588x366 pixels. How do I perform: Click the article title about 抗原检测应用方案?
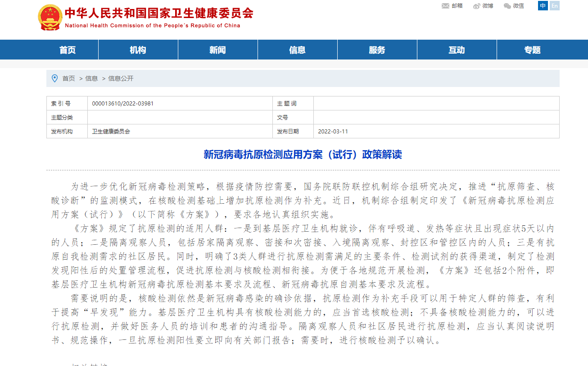coord(302,155)
